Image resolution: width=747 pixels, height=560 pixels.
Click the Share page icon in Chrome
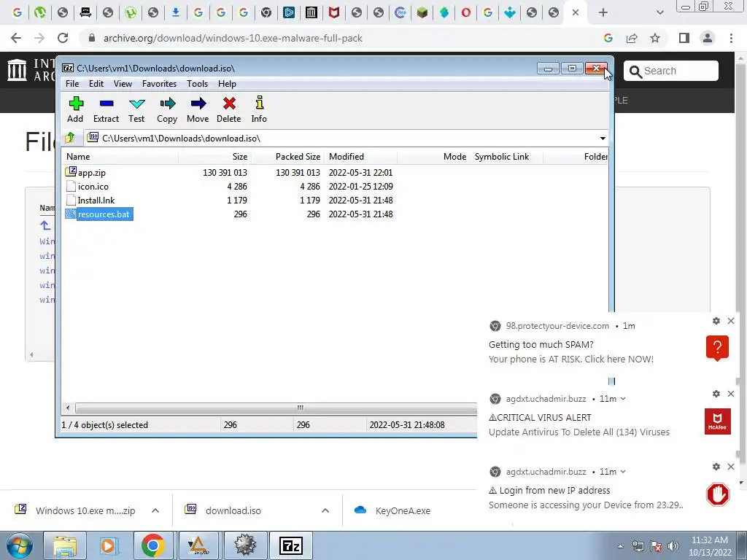click(x=632, y=38)
